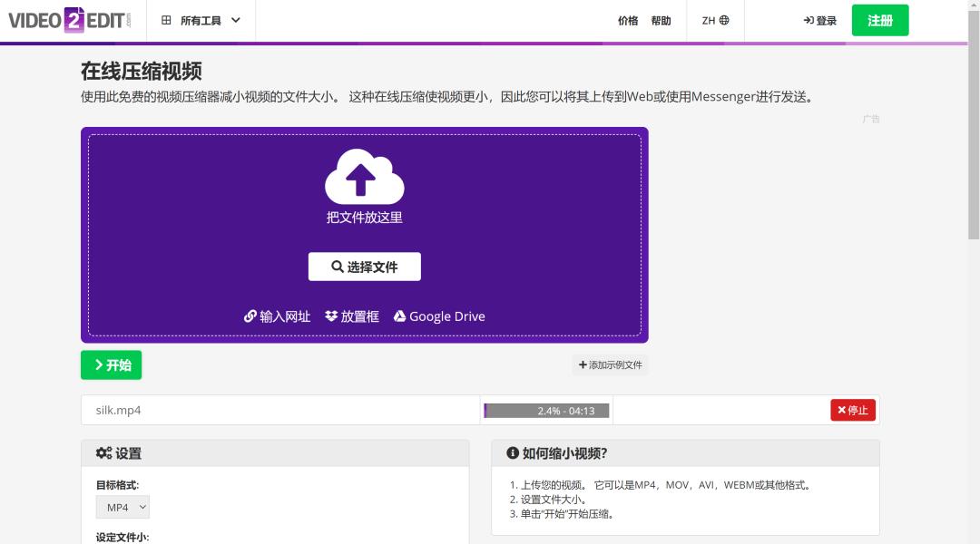This screenshot has width=980, height=544.
Task: Click the 添加示例文件 button
Action: click(x=610, y=364)
